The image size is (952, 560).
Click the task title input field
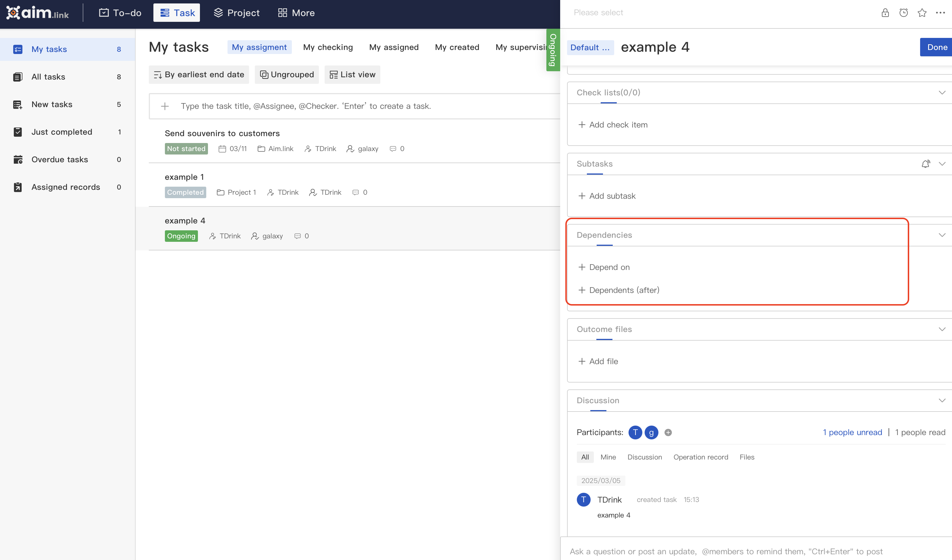(355, 106)
